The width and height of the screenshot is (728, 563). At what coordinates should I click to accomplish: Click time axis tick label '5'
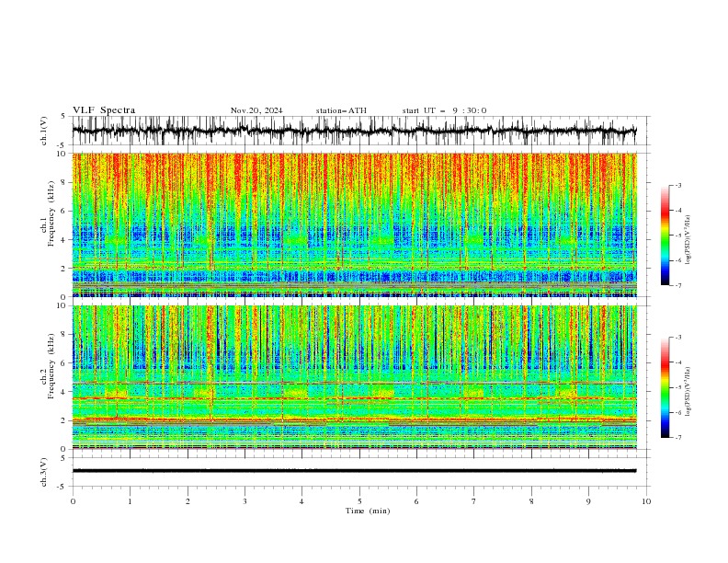tap(359, 501)
